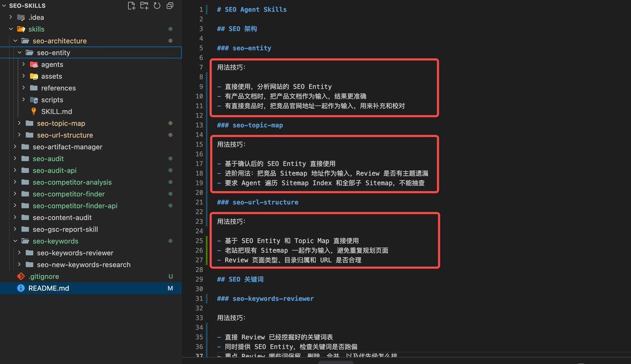Collapse the SEO-SKILLS root section

[5, 6]
